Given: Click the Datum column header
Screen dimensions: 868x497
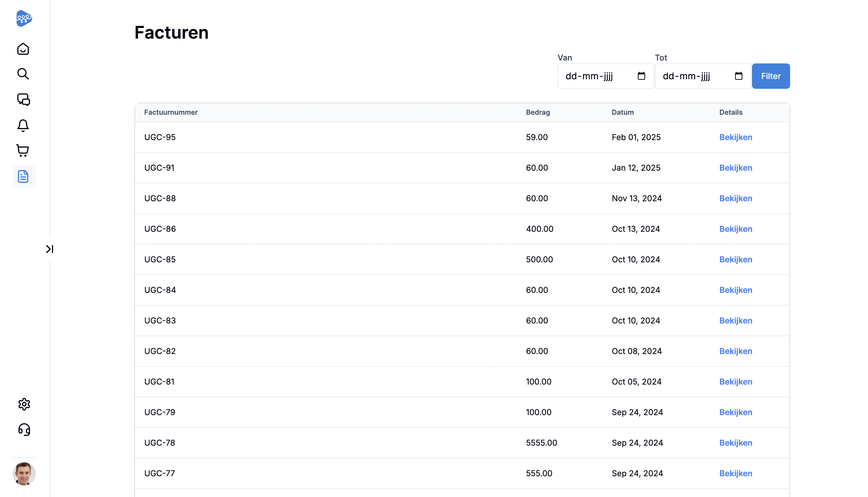Looking at the screenshot, I should (x=622, y=112).
